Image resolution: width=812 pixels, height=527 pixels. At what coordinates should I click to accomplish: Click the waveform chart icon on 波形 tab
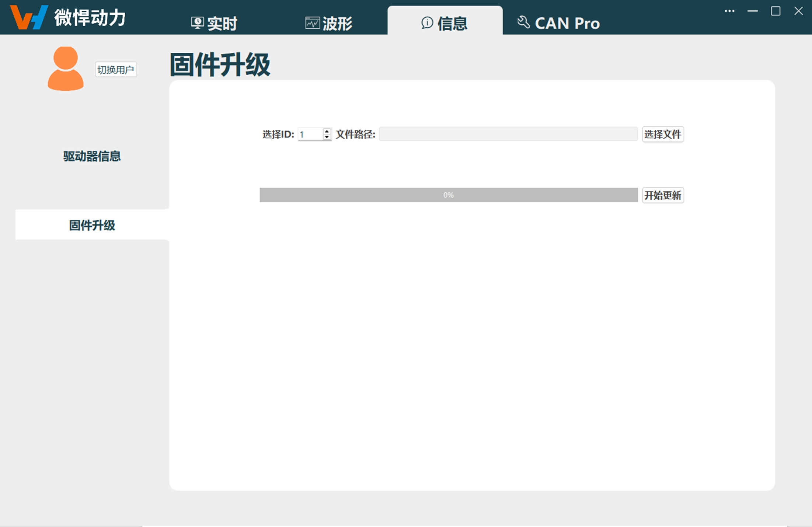point(312,23)
